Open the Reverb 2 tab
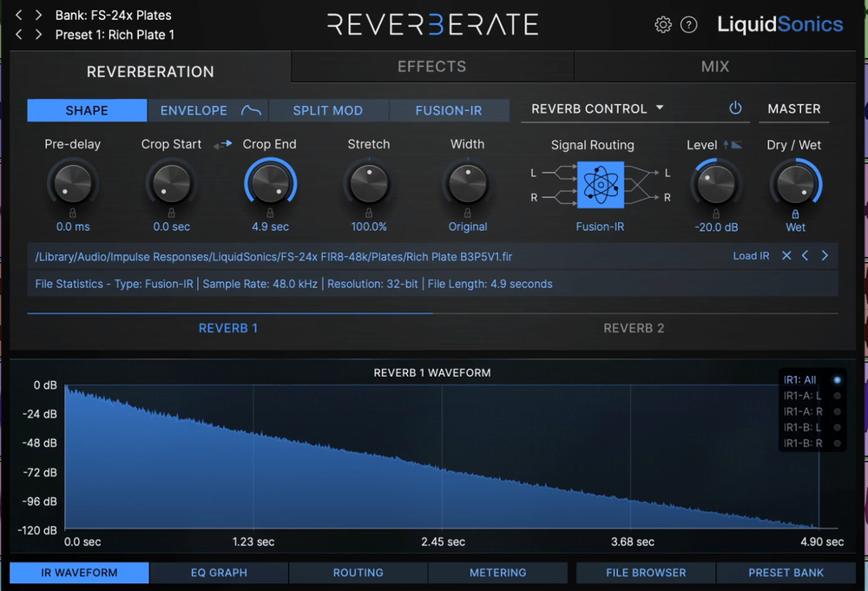 coord(634,328)
